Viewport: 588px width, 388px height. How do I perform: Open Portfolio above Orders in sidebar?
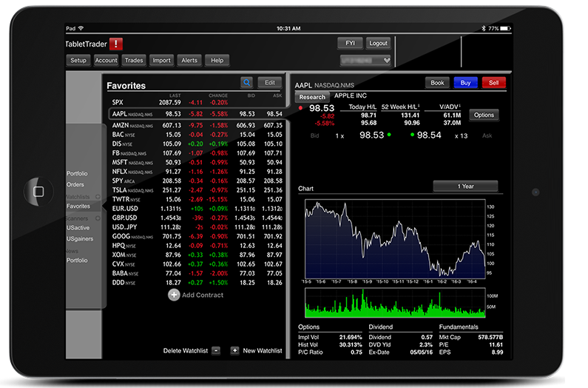(x=77, y=173)
